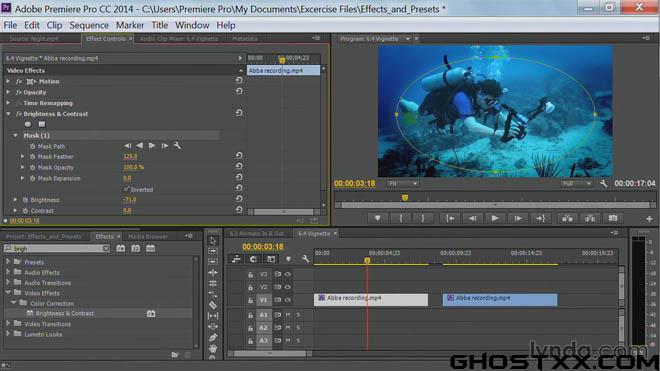
Task: Step back one frame in Program monitor
Action: [x=473, y=218]
